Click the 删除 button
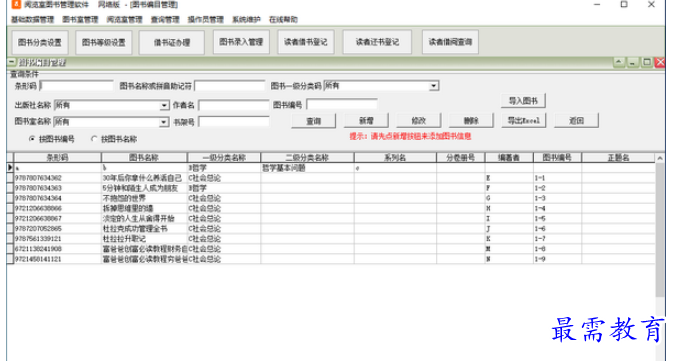This screenshot has width=673, height=361. [x=471, y=121]
